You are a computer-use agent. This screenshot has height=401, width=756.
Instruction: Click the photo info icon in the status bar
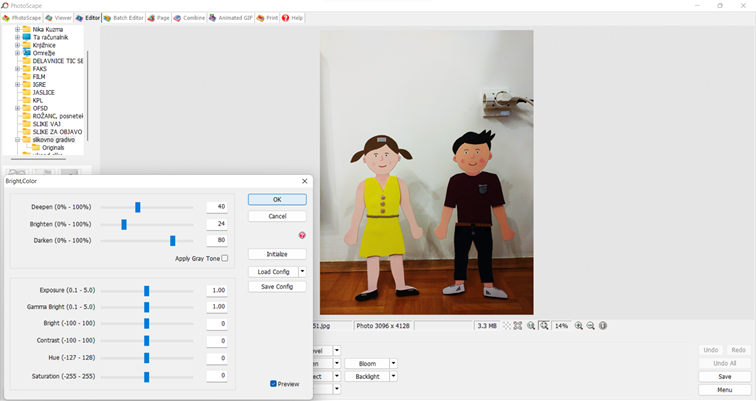603,326
